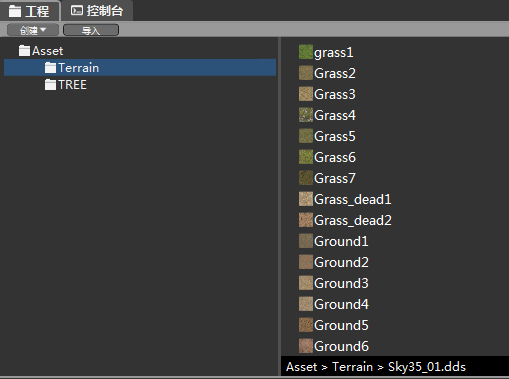Select the Asset root folder
509x379 pixels.
41,51
